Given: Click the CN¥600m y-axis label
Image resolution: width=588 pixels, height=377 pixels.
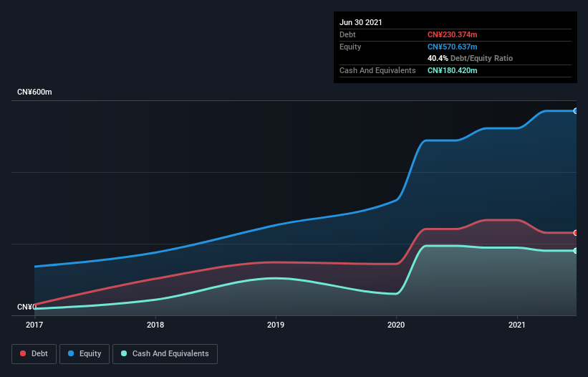Looking at the screenshot, I should (x=34, y=92).
